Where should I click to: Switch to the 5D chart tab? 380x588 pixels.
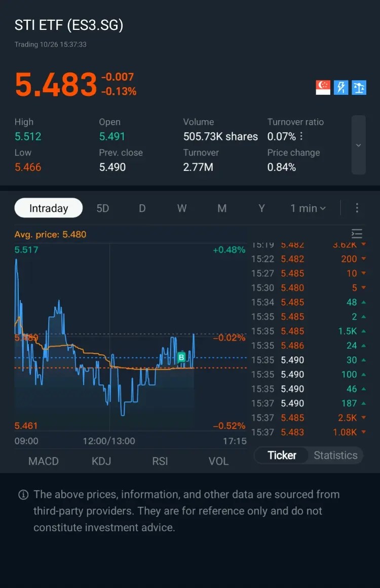click(x=103, y=208)
